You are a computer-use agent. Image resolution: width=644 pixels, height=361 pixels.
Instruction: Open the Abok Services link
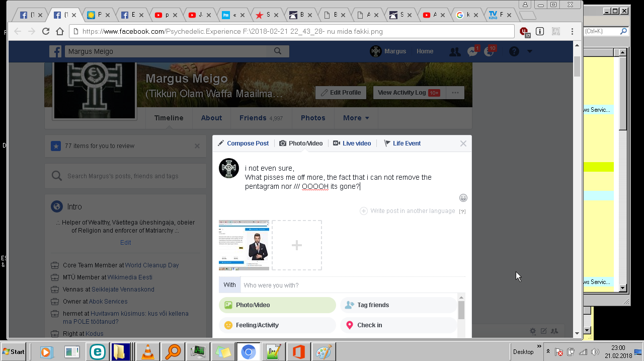108,302
